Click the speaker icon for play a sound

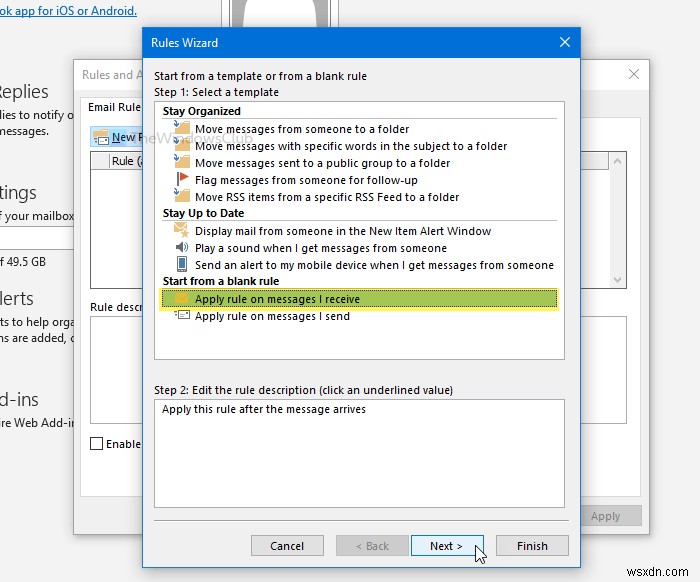tap(182, 247)
